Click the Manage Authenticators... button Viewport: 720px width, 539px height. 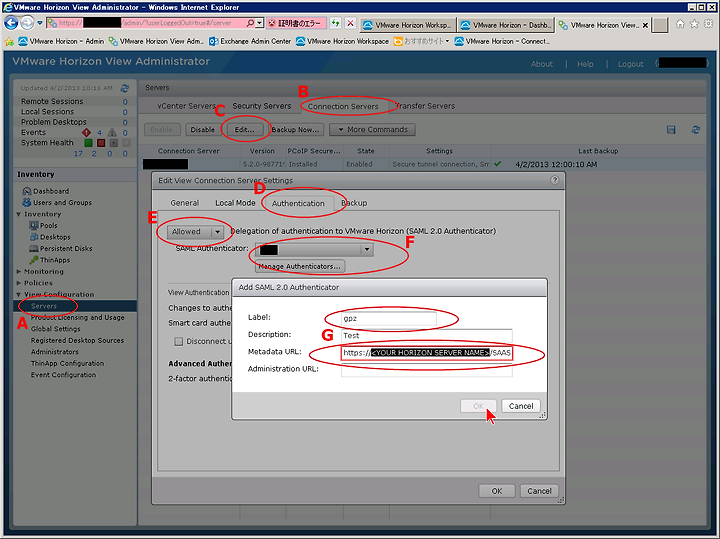pos(299,266)
